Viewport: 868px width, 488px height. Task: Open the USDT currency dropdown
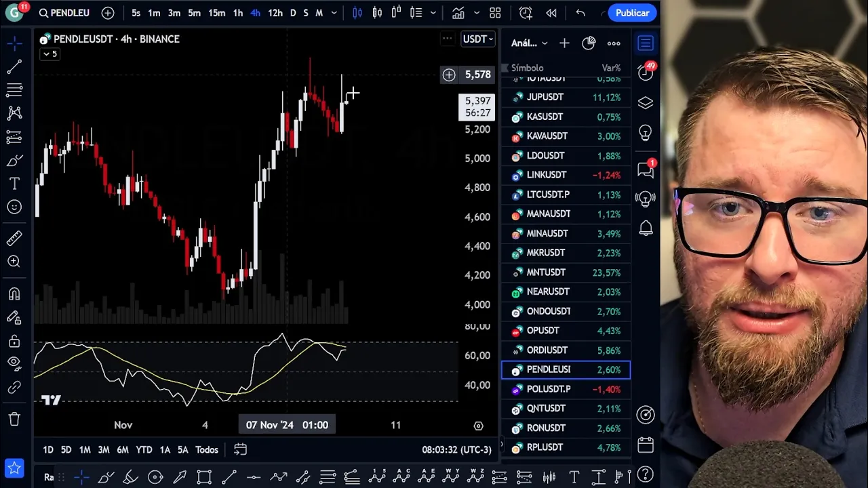click(478, 39)
